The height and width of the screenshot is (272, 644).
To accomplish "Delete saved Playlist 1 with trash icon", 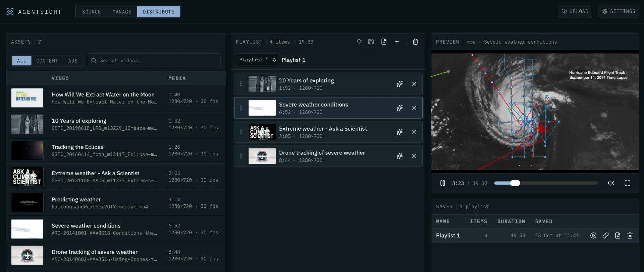I will (630, 235).
